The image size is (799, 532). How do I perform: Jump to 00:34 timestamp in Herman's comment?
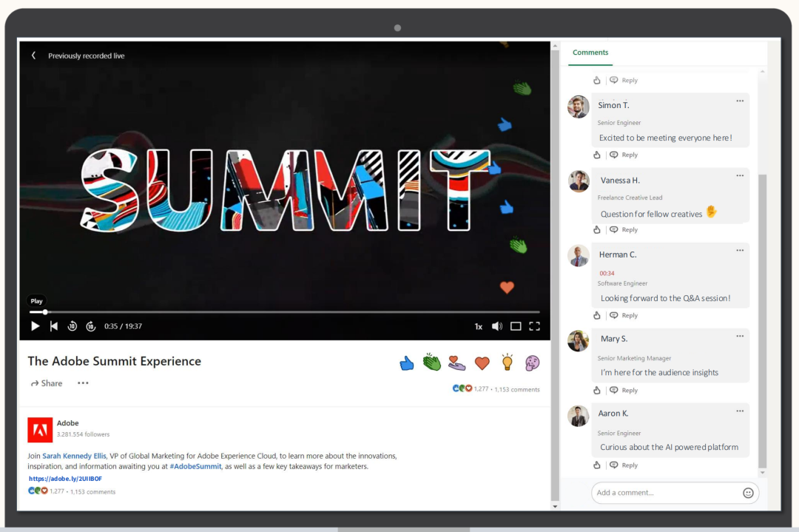click(x=607, y=273)
